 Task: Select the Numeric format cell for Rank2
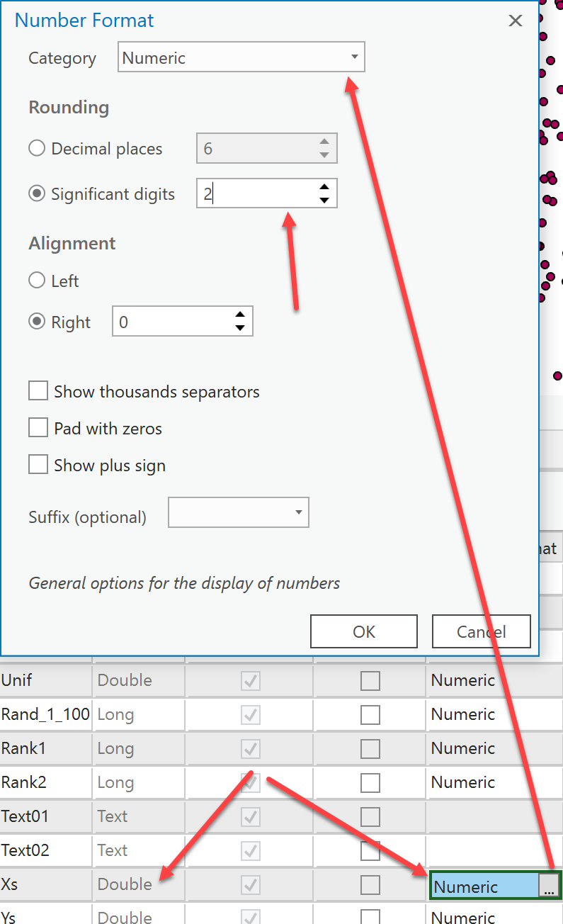(x=494, y=782)
